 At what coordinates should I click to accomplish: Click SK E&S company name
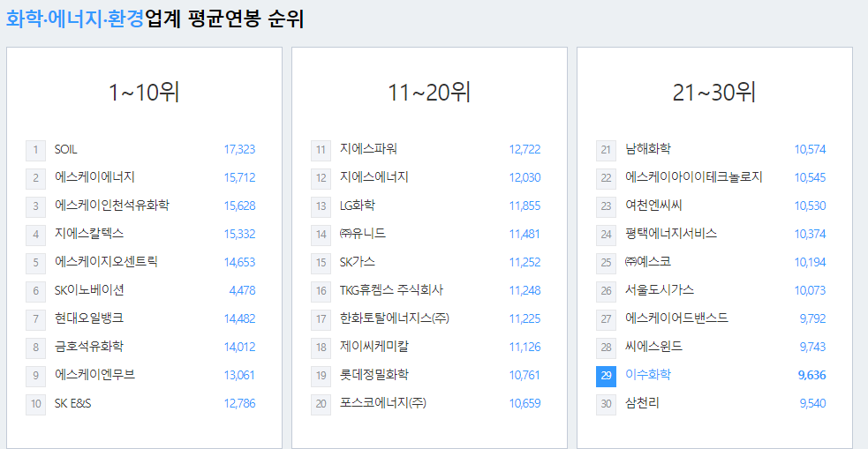(x=73, y=404)
